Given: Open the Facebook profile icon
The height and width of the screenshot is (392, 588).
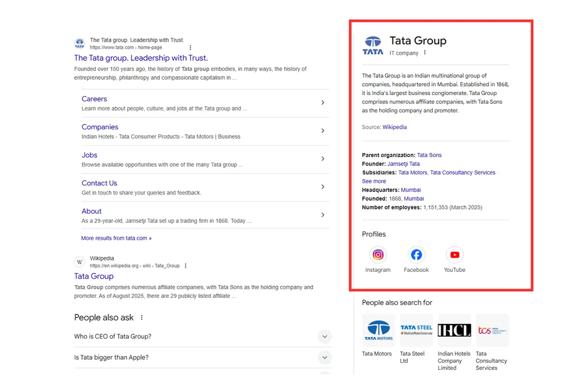Looking at the screenshot, I should tap(416, 254).
